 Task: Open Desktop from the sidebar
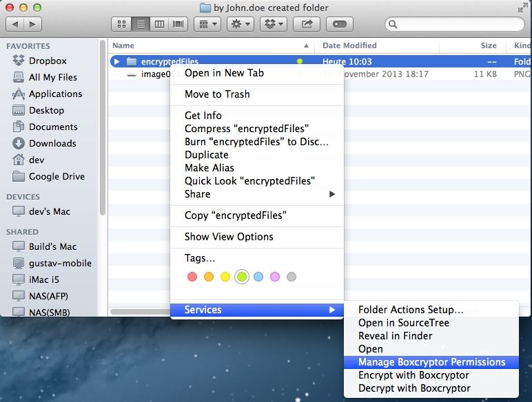coord(39,111)
